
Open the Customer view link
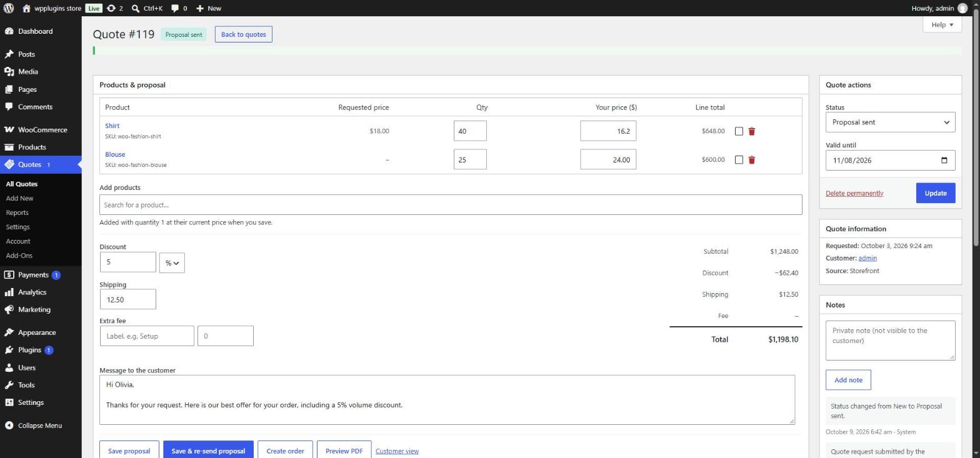(x=397, y=451)
